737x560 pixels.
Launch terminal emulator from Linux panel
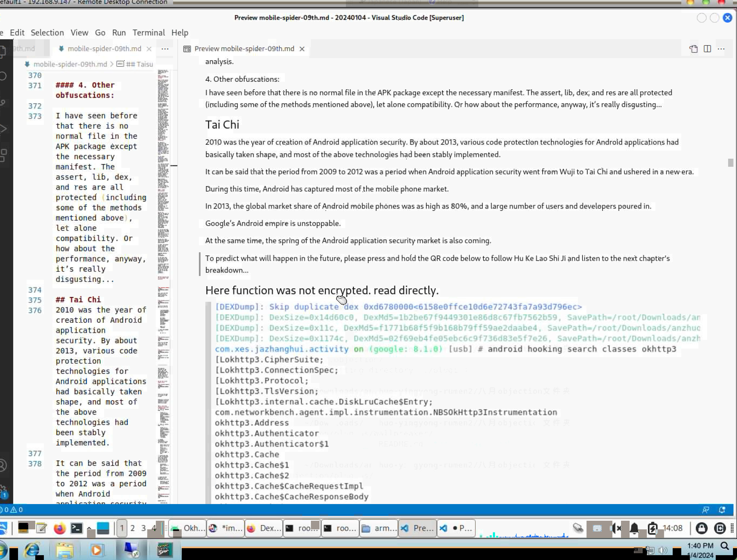point(76,528)
